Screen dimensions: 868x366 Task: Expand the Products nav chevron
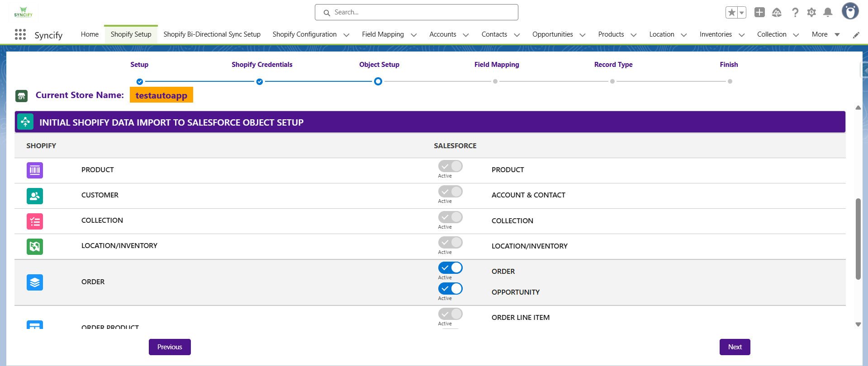pyautogui.click(x=634, y=35)
